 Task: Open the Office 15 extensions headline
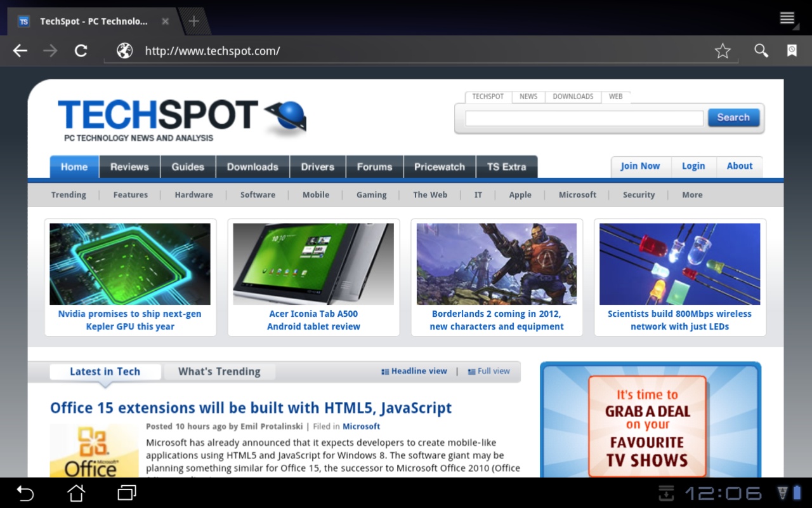point(251,408)
